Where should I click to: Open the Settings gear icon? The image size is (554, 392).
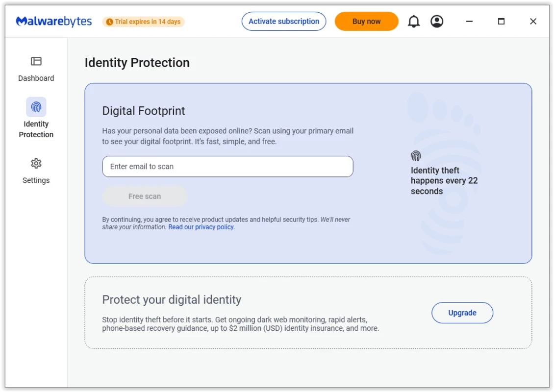[36, 163]
